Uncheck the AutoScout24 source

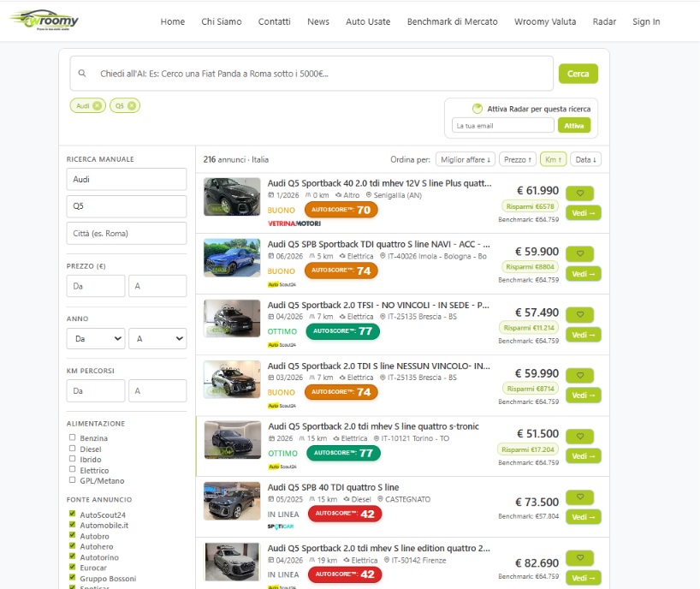coord(73,514)
